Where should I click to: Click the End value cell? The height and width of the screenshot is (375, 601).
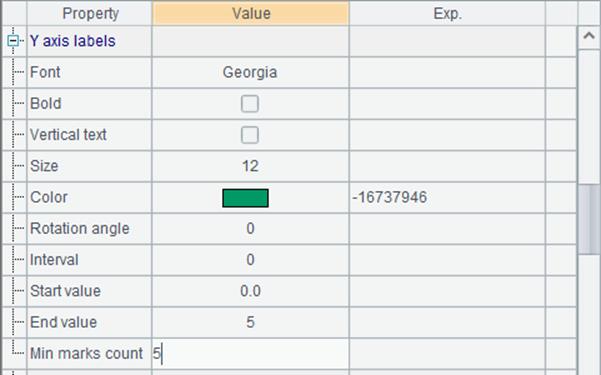pyautogui.click(x=250, y=322)
